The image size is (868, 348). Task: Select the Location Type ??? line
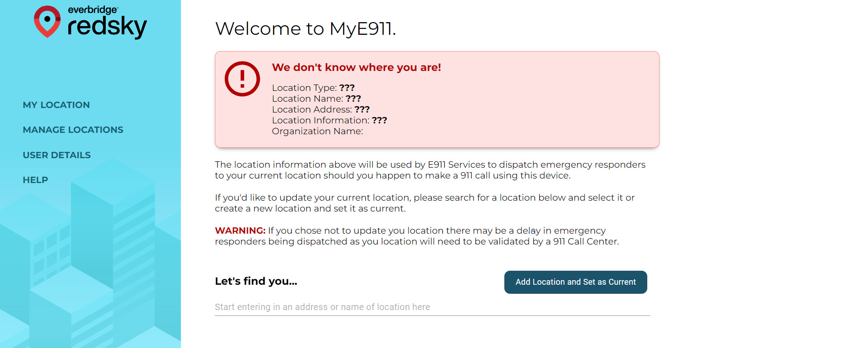313,88
